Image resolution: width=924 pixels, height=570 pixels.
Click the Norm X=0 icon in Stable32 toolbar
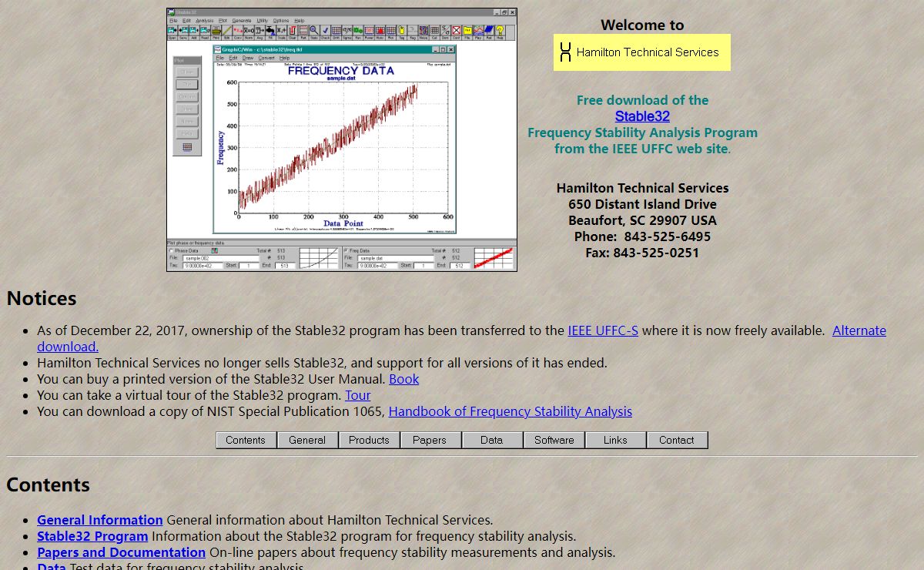pyautogui.click(x=249, y=32)
